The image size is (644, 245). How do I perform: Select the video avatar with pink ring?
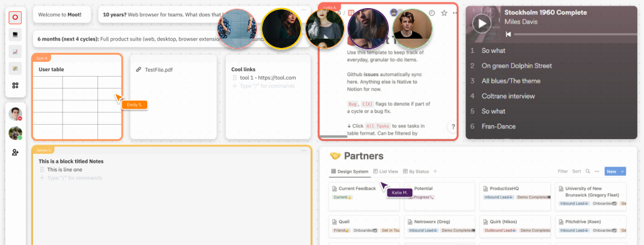[x=237, y=29]
